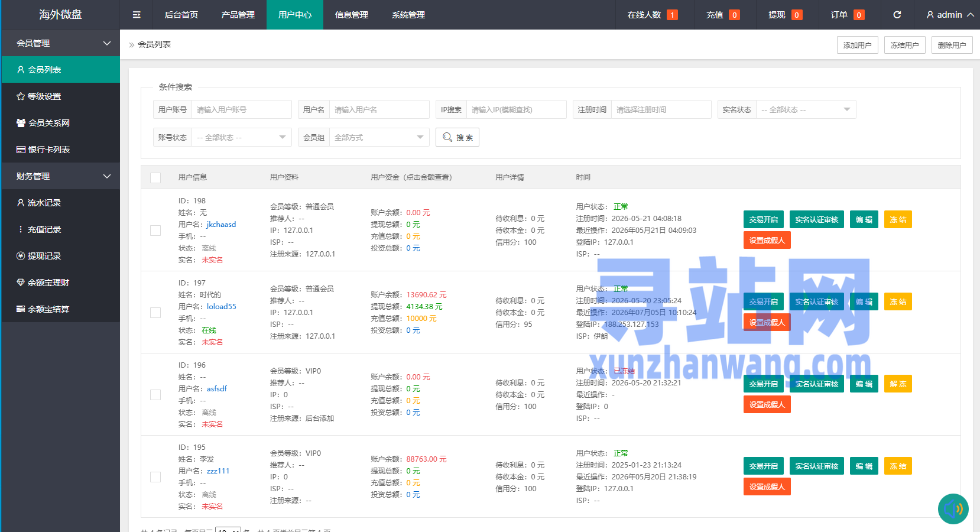Open username link loload55
Image resolution: width=980 pixels, height=532 pixels.
pyautogui.click(x=222, y=307)
